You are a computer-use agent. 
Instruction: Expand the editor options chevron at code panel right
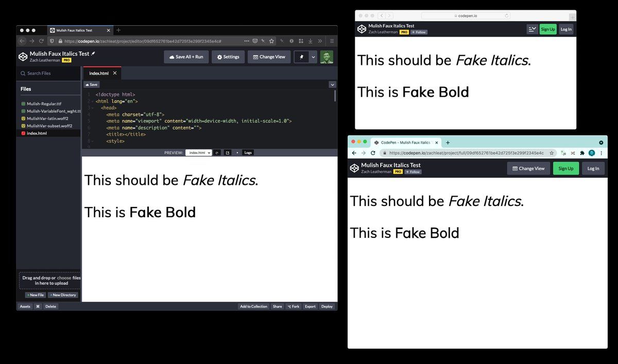(332, 84)
